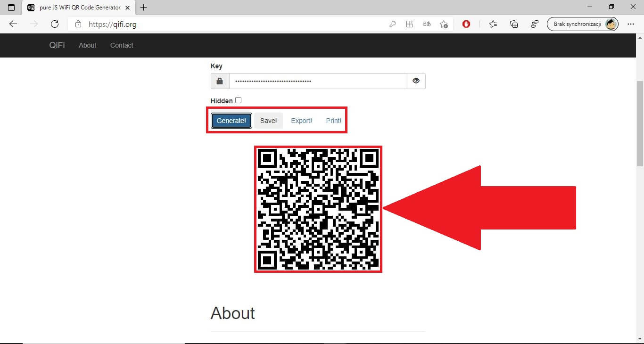Open the browser Settings and more menu
Image resolution: width=644 pixels, height=344 pixels.
click(x=631, y=24)
